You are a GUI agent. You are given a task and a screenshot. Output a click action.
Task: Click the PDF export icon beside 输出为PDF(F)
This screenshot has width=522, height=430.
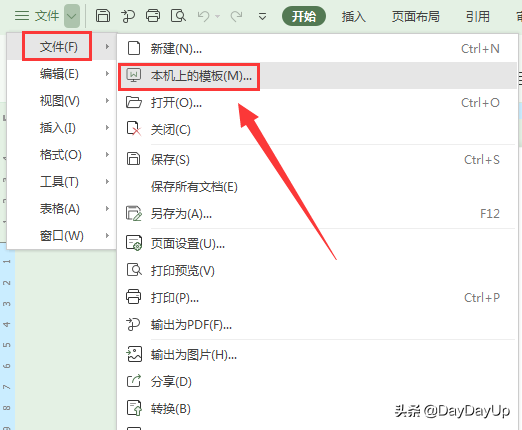pyautogui.click(x=133, y=324)
